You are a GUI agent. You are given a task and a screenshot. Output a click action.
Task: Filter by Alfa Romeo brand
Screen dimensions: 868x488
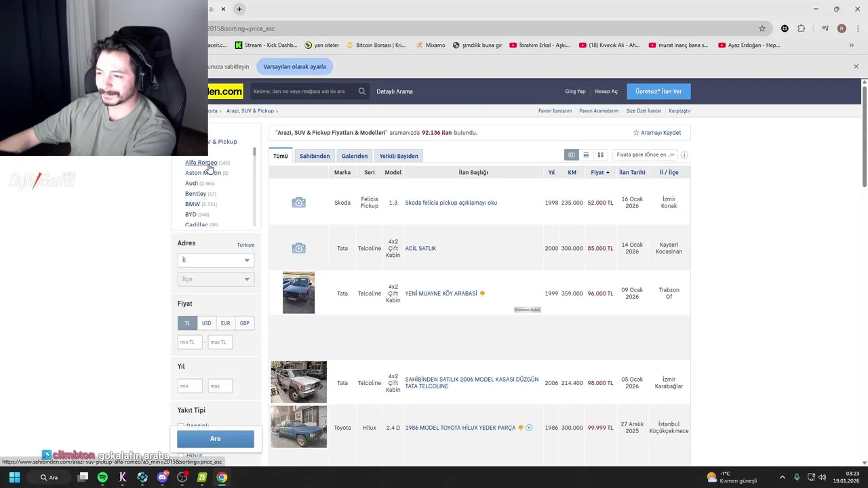coord(201,163)
